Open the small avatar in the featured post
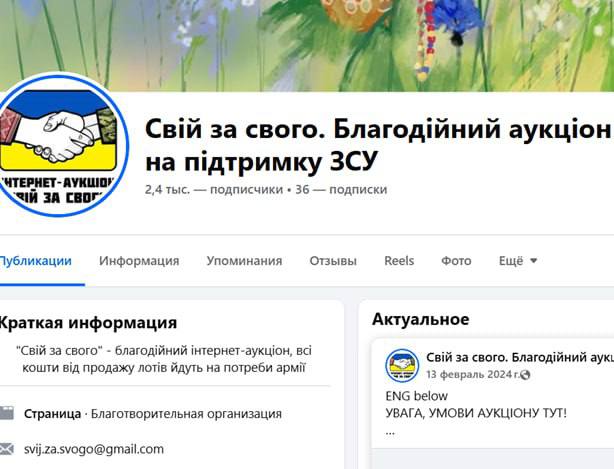 (x=402, y=365)
